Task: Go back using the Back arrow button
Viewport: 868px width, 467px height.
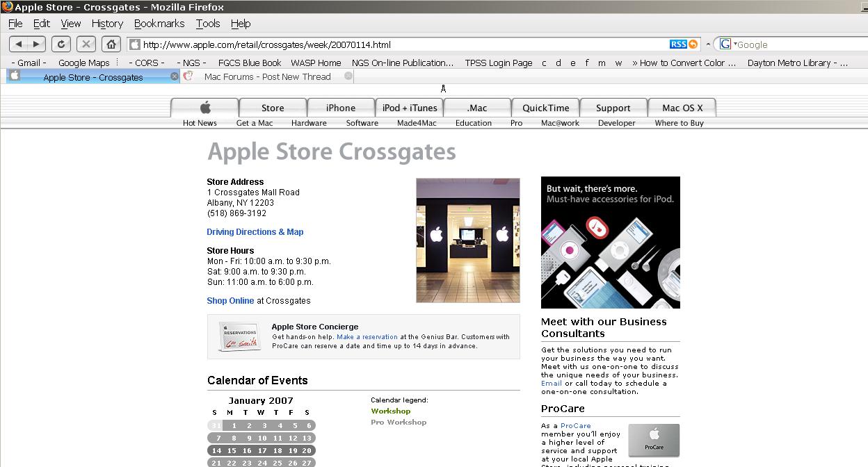Action: 19,44
